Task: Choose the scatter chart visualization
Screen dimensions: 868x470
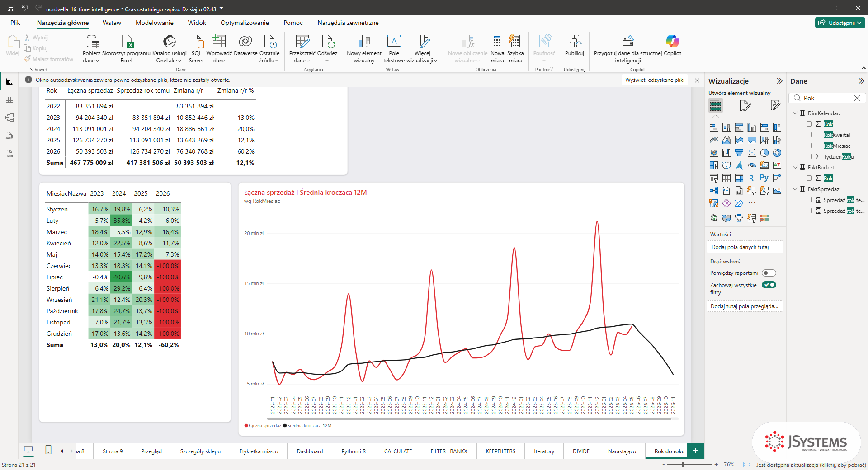Action: [752, 153]
